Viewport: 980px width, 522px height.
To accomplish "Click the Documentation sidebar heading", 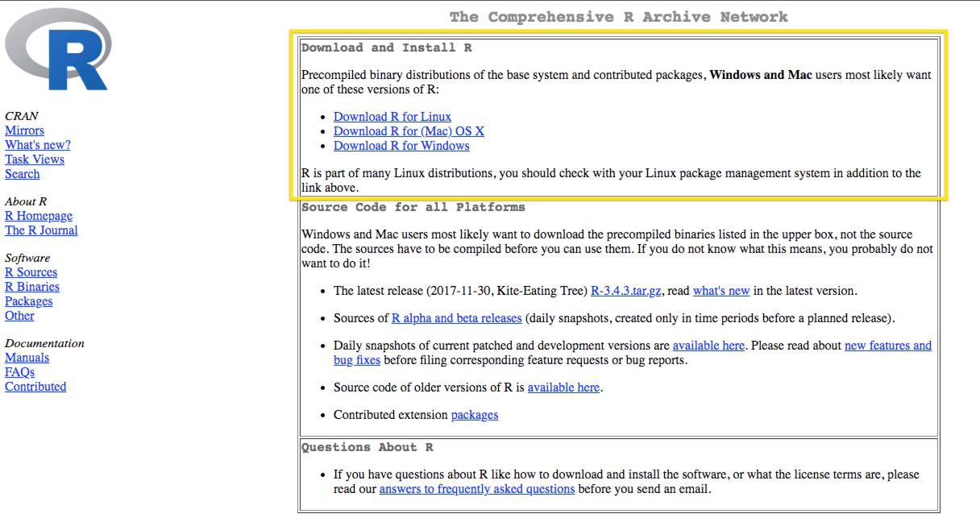I will coord(44,343).
